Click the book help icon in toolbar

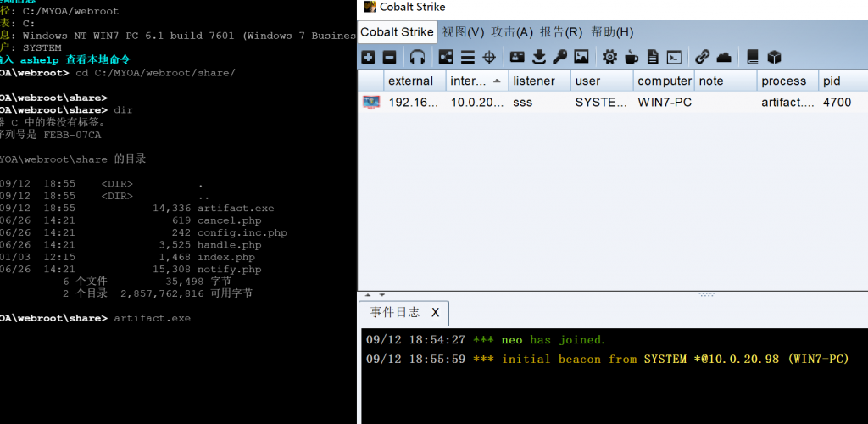coord(753,57)
